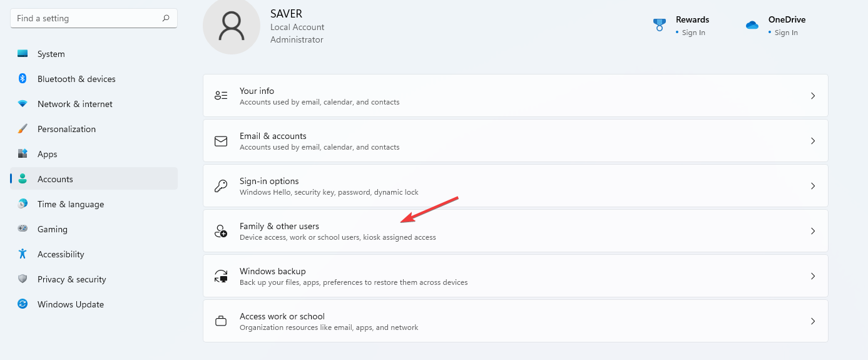Click the OneDrive cloud icon
This screenshot has width=868, height=360.
coord(752,25)
